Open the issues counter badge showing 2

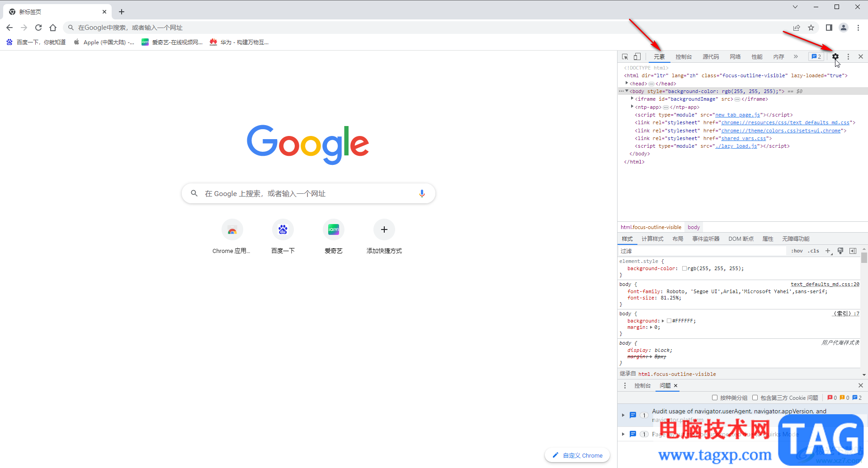[x=816, y=57]
